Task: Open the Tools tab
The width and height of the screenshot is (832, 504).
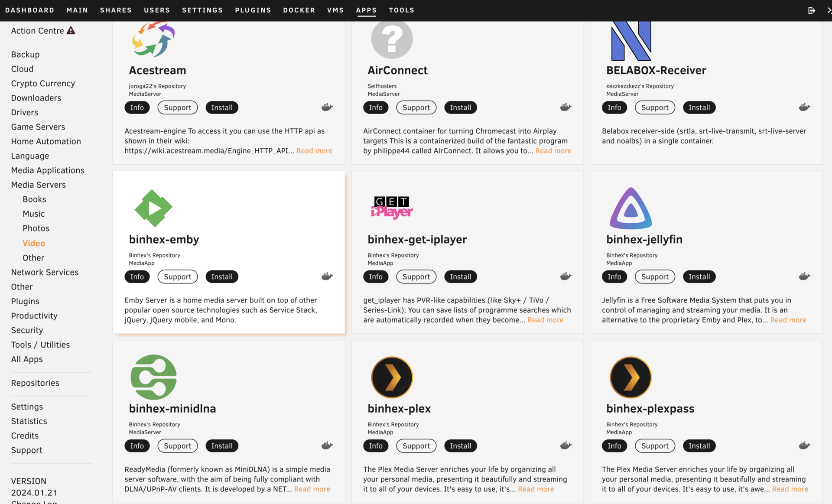Action: point(402,10)
